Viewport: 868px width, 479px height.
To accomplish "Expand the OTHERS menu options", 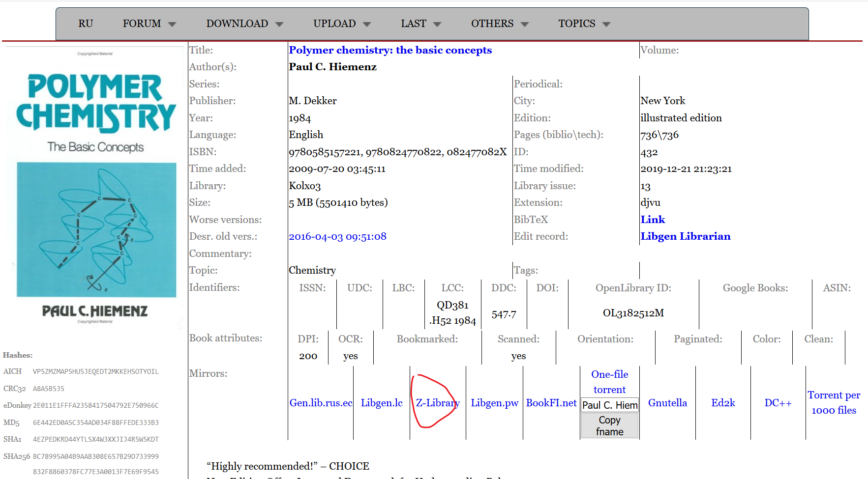I will click(525, 24).
